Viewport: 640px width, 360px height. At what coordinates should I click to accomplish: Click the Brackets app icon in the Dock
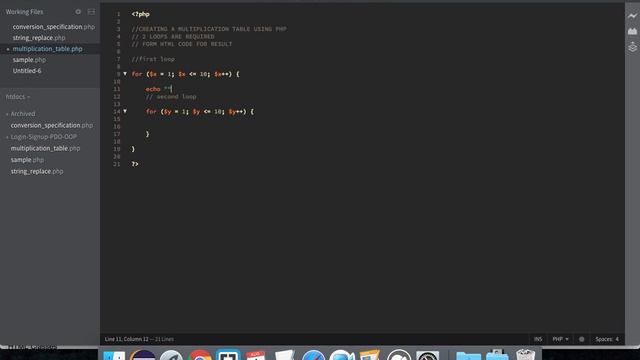tap(228, 355)
